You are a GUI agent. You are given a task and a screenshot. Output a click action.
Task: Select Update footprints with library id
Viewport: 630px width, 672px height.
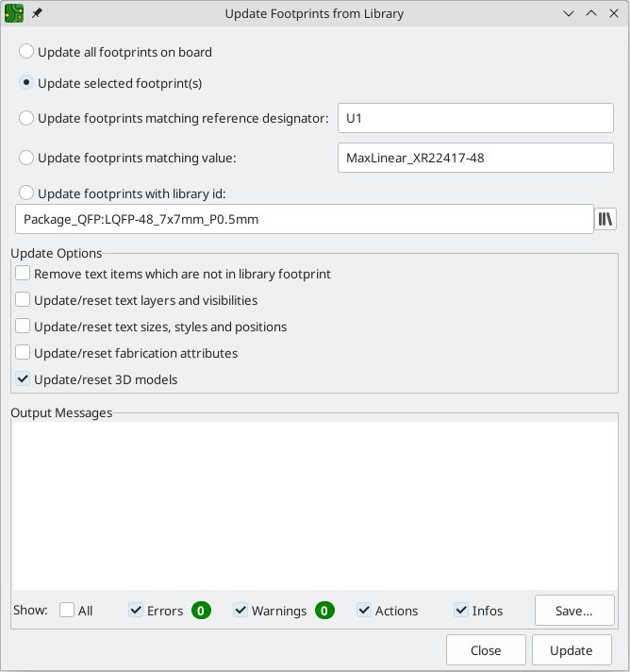point(27,193)
